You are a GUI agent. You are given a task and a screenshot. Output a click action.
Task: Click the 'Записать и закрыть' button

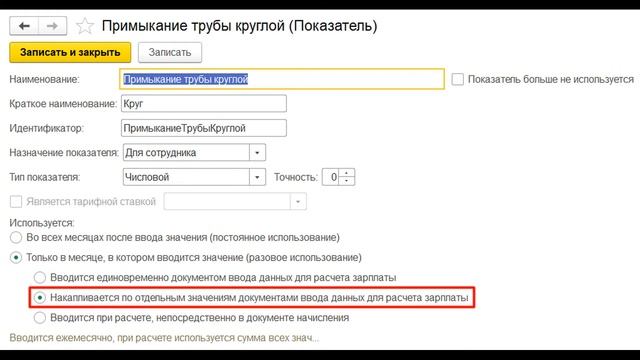pyautogui.click(x=70, y=52)
